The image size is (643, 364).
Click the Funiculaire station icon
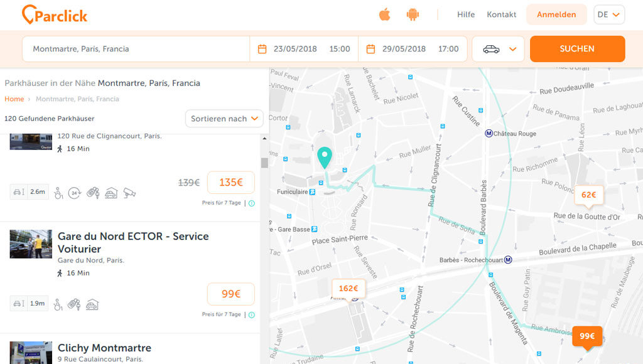pyautogui.click(x=313, y=192)
